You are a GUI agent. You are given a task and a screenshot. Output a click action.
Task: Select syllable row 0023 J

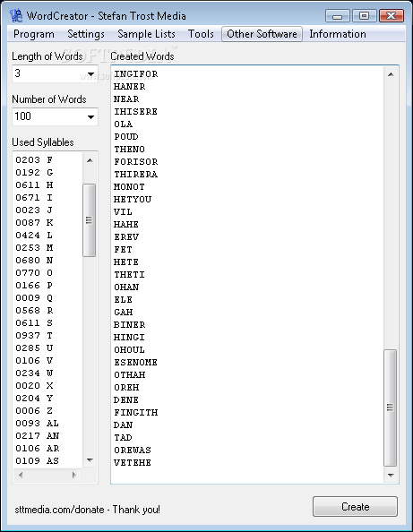34,210
